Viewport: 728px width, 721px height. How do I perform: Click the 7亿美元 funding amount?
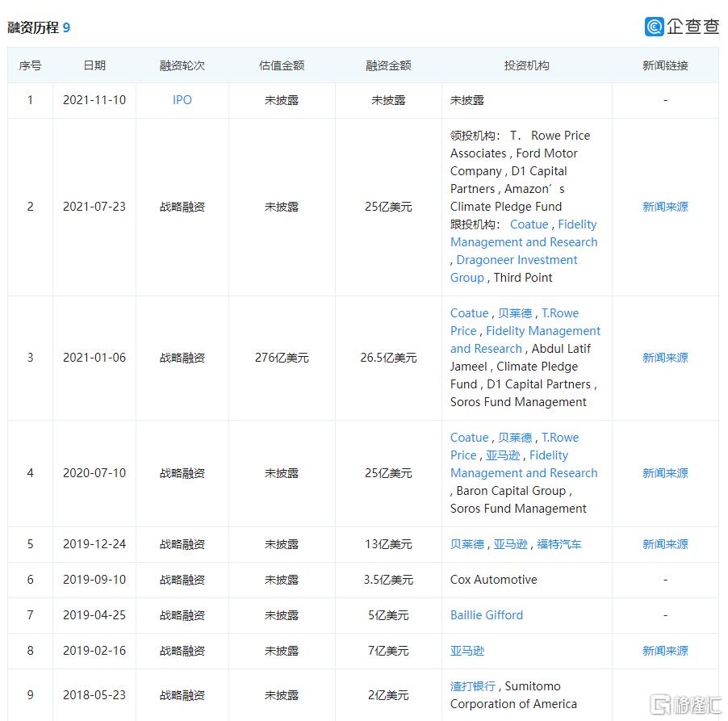[x=388, y=651]
